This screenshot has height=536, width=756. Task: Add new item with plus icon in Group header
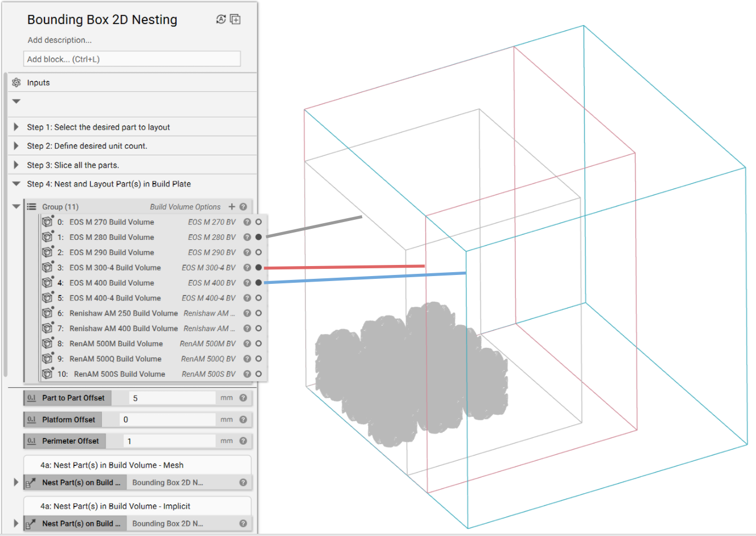coord(232,206)
